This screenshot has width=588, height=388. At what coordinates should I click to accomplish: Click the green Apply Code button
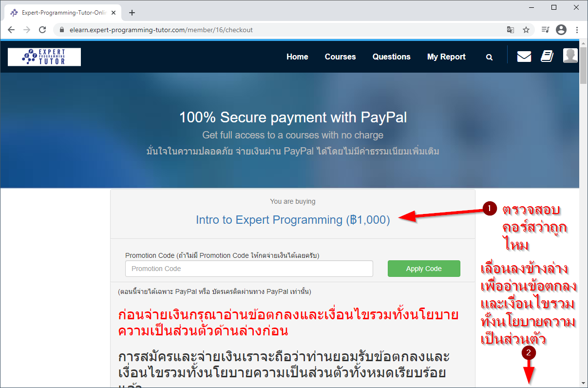(424, 269)
